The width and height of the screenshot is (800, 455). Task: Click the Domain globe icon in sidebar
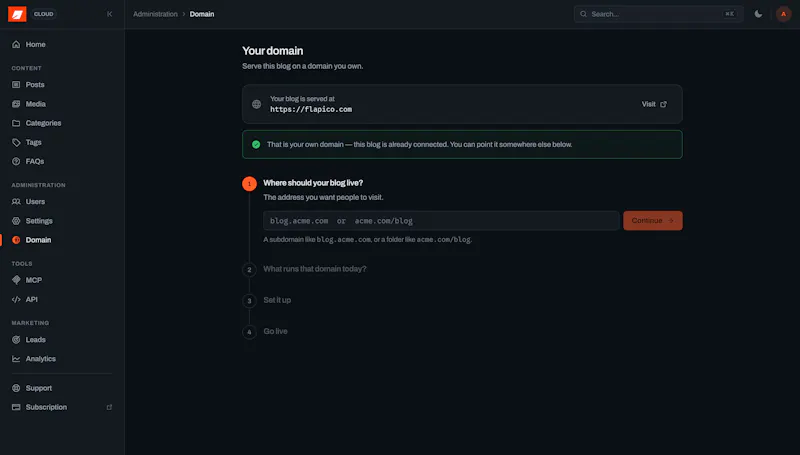[x=16, y=240]
